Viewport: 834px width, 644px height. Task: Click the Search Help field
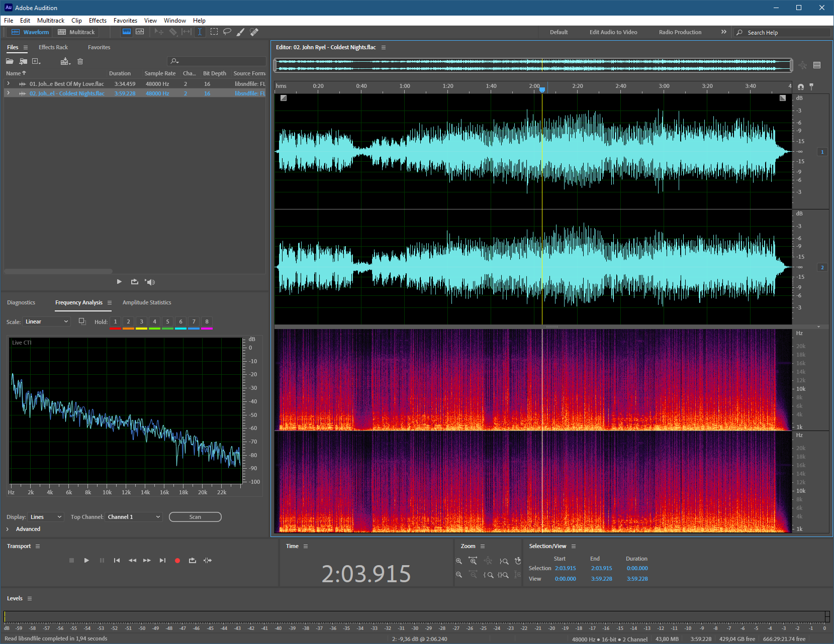pos(782,32)
